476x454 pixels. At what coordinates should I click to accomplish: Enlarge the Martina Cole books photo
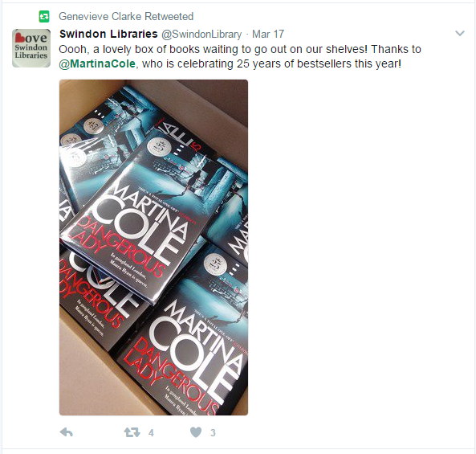[153, 247]
